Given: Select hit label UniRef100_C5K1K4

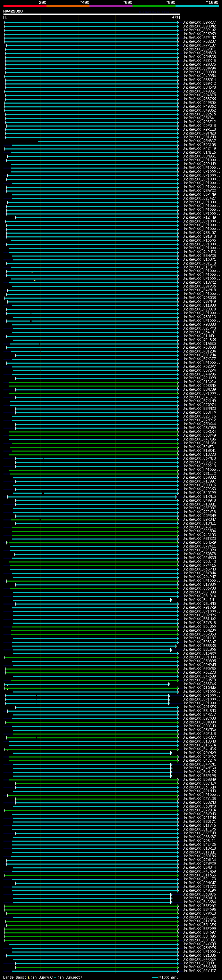Looking at the screenshot, I should click(199, 431).
